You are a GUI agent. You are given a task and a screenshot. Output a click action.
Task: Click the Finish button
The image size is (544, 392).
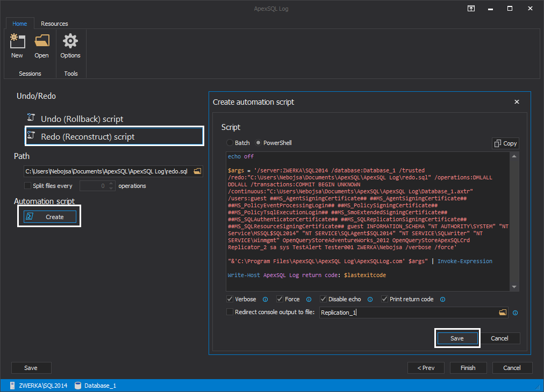click(468, 368)
